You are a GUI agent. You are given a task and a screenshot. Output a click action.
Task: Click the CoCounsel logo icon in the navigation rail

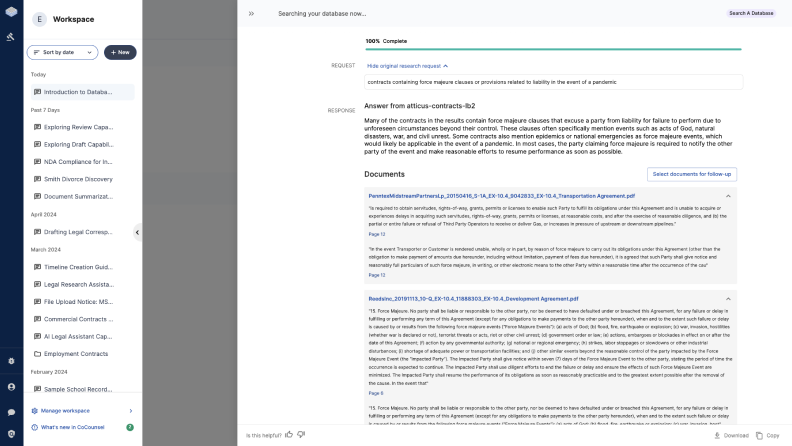click(x=11, y=12)
